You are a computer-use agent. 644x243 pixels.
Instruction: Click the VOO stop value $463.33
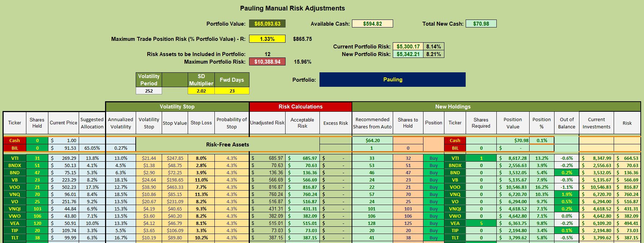tap(175, 187)
